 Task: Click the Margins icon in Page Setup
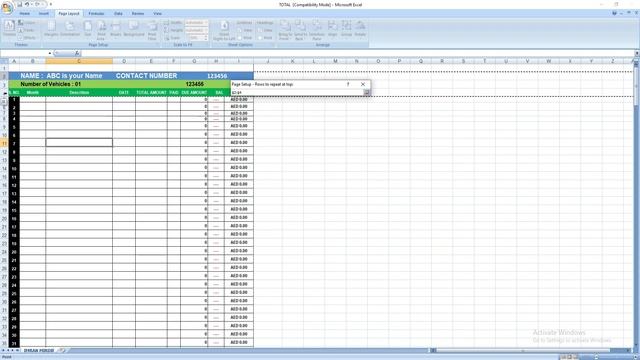click(51, 29)
